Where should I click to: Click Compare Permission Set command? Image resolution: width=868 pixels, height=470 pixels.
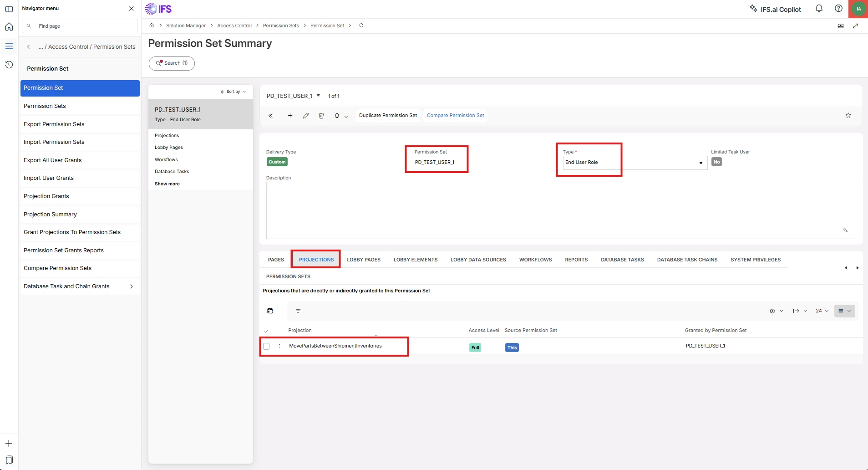455,116
